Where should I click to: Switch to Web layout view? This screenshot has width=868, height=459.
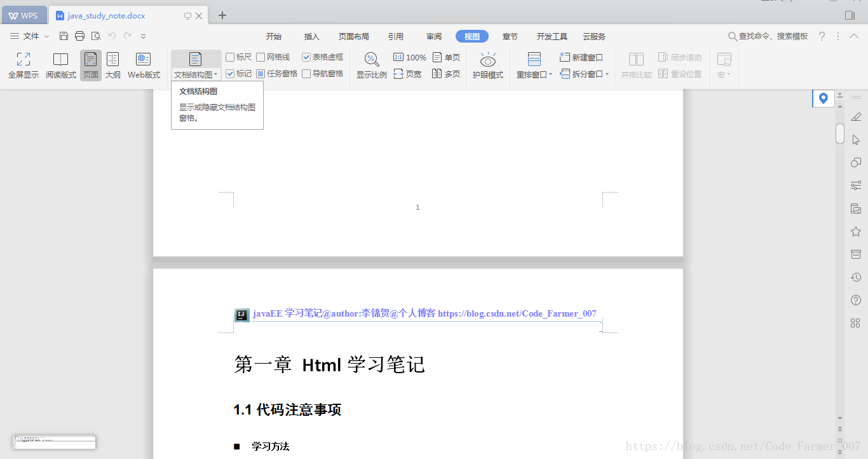(144, 66)
